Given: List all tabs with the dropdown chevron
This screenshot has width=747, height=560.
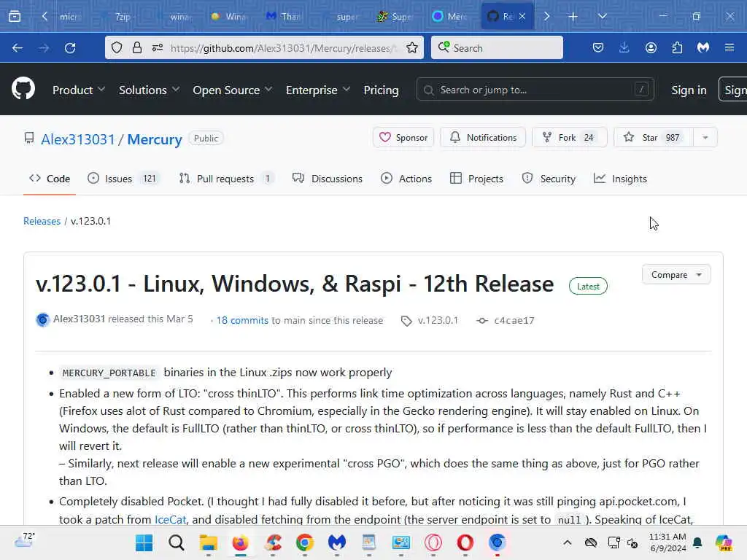Looking at the screenshot, I should coord(602,16).
